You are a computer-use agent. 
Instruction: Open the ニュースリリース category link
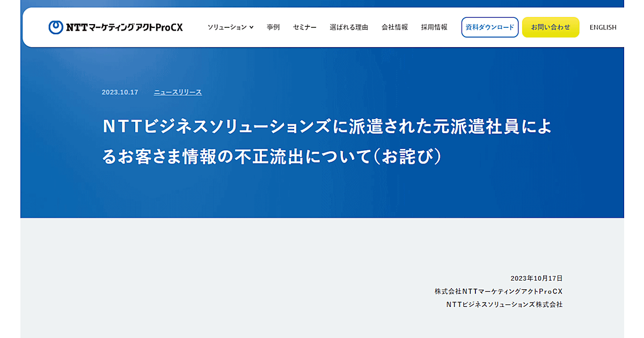tap(178, 92)
